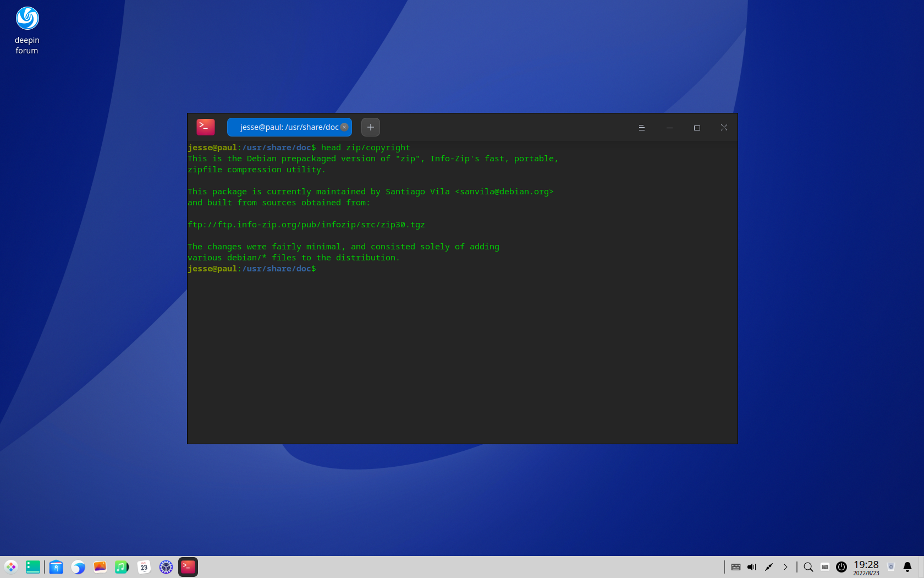
Task: Show desktop with the green dock icon
Action: tap(33, 567)
